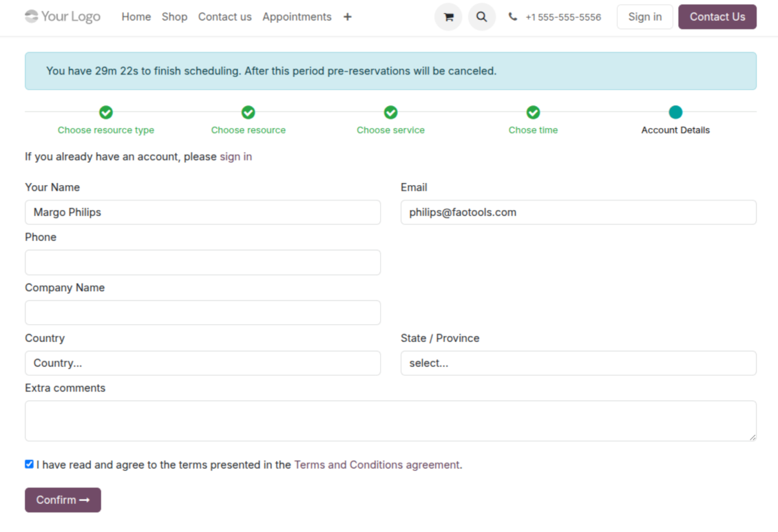Click the Choose resource type checkmark
778x532 pixels.
106,112
